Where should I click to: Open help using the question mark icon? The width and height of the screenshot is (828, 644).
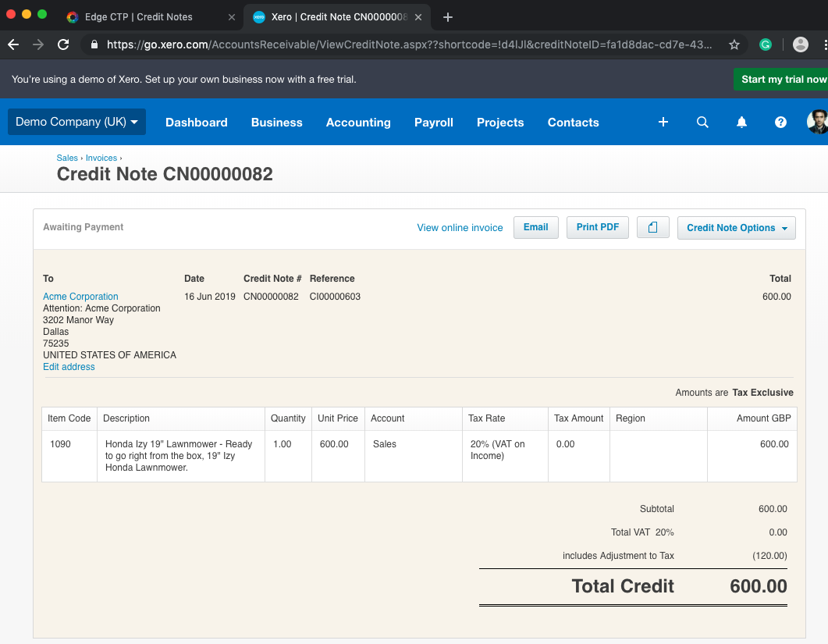(780, 123)
